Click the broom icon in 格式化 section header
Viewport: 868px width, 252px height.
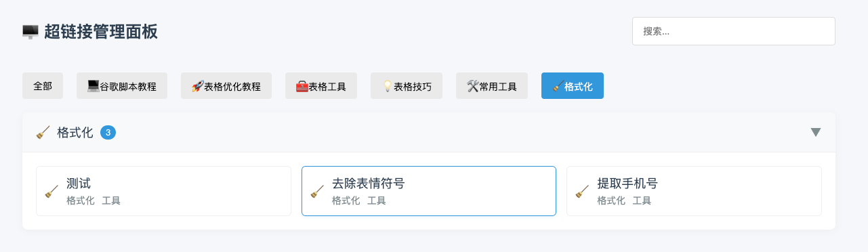click(x=43, y=132)
